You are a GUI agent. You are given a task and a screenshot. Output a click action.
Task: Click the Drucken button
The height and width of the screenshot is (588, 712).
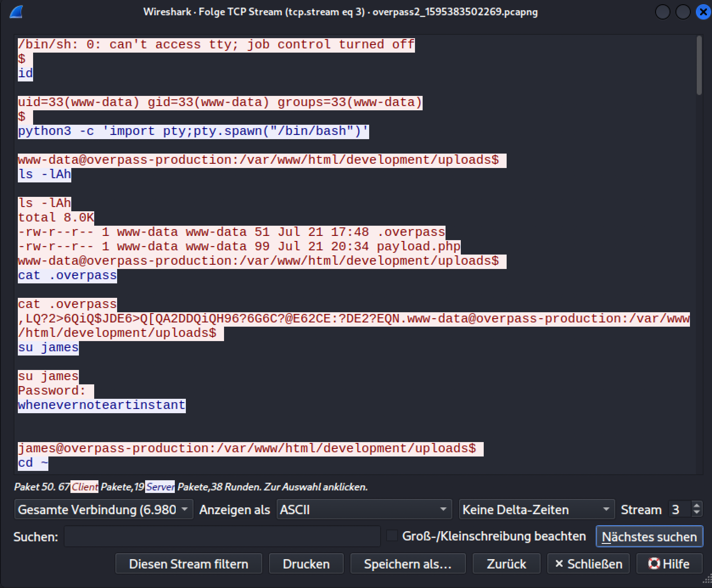[x=306, y=563]
